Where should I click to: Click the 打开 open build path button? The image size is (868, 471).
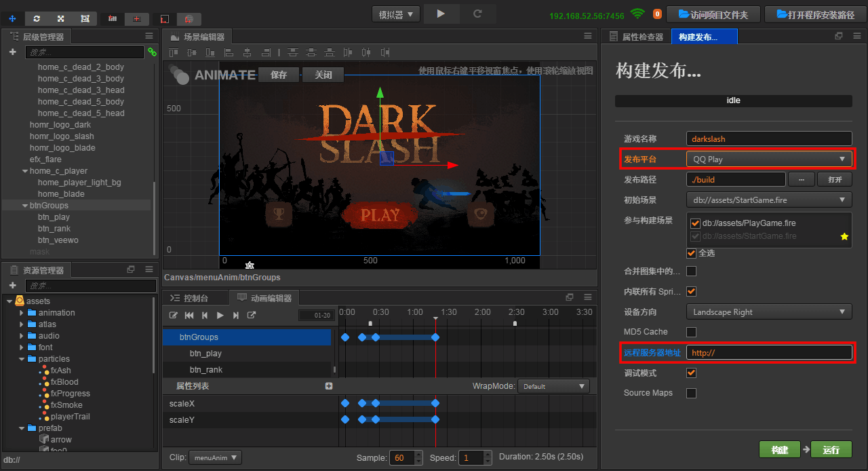coord(835,180)
